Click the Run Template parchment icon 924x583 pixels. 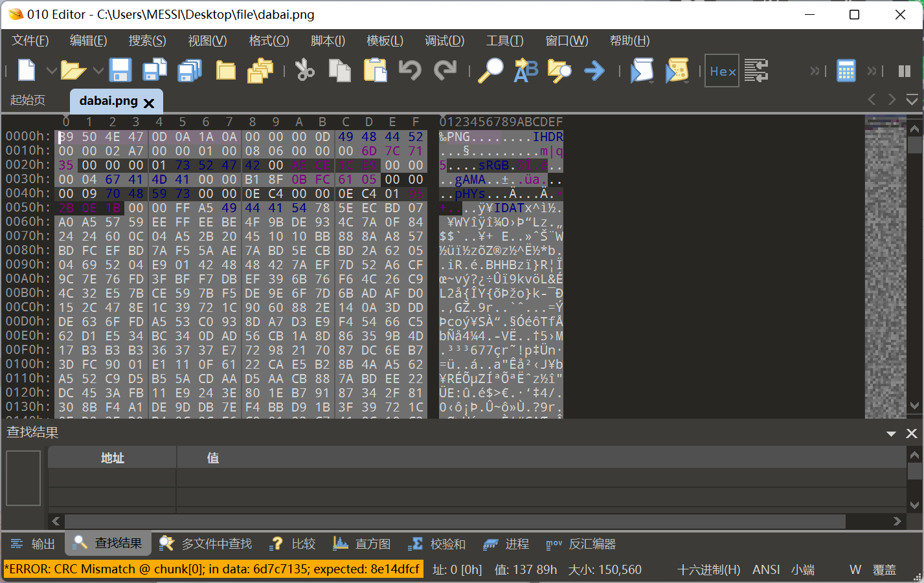[x=677, y=70]
